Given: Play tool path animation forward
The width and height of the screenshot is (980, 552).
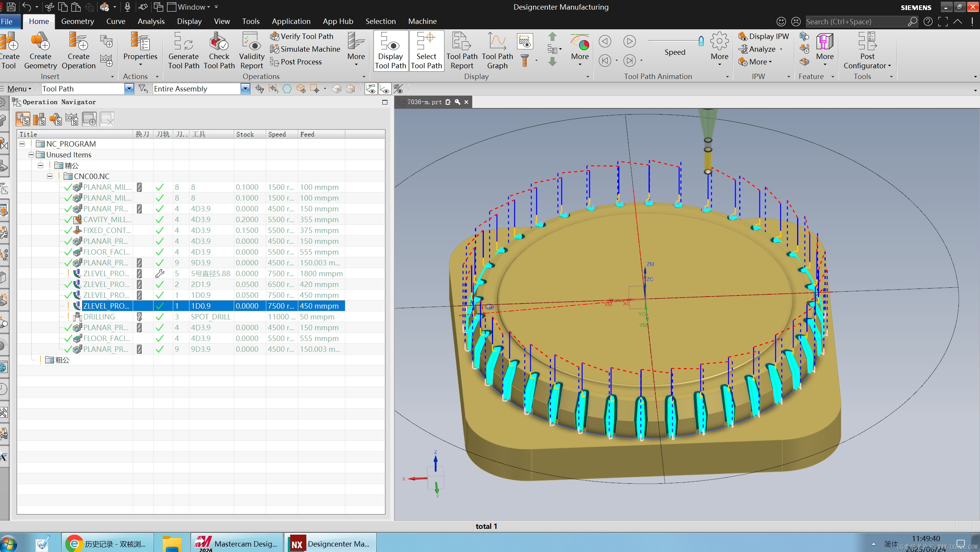Looking at the screenshot, I should pyautogui.click(x=629, y=41).
